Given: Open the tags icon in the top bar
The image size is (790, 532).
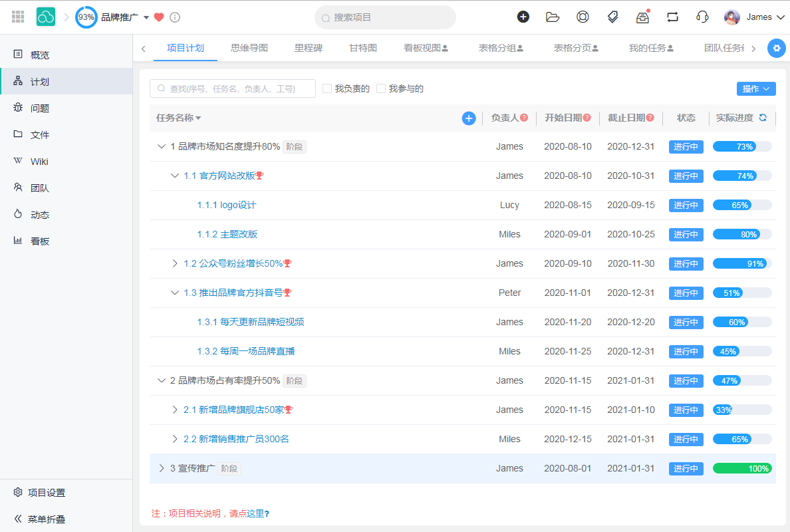Looking at the screenshot, I should 612,17.
